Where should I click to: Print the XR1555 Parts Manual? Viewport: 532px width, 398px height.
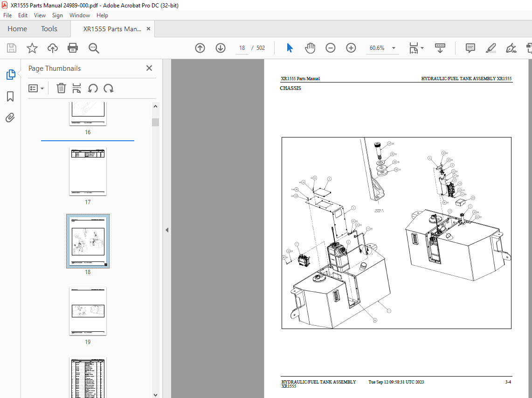tap(73, 48)
